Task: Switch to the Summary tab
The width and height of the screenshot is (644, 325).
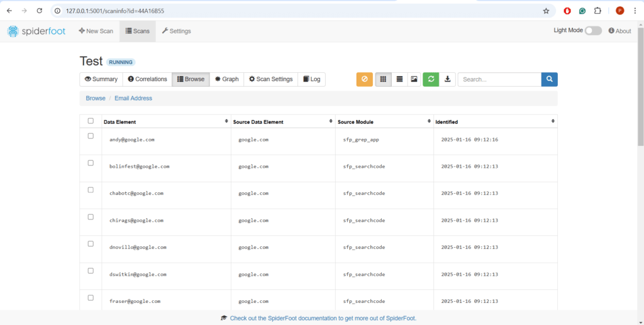Action: point(101,79)
